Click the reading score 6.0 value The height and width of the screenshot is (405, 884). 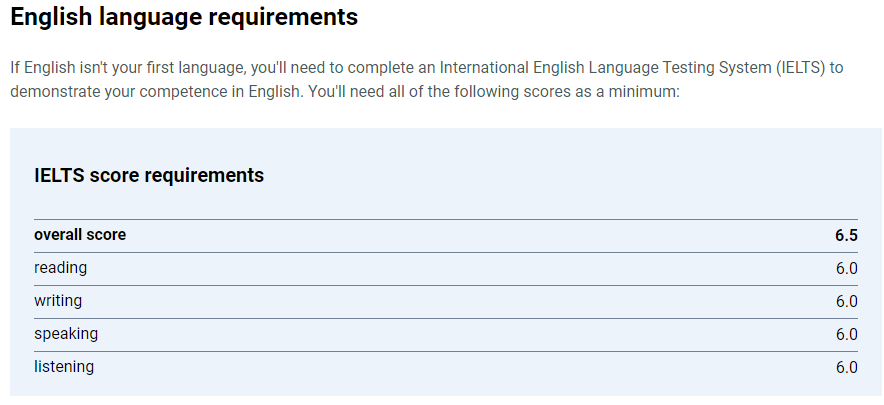point(847,268)
